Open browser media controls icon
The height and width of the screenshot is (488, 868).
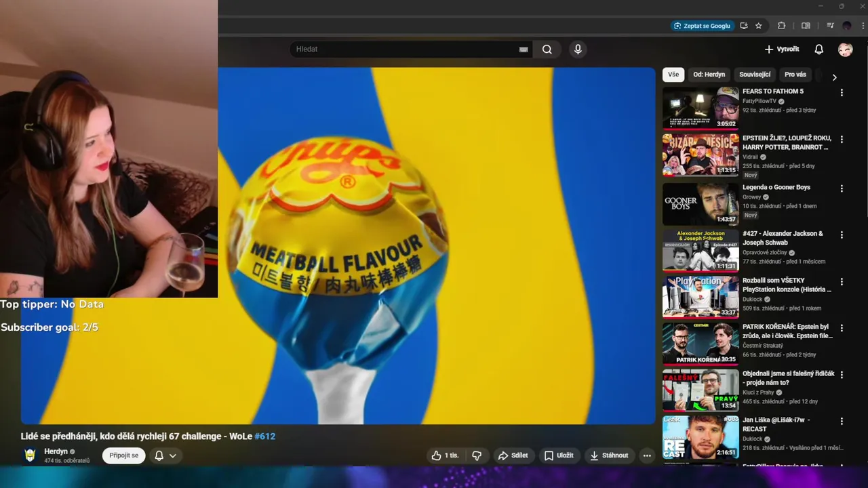(830, 26)
